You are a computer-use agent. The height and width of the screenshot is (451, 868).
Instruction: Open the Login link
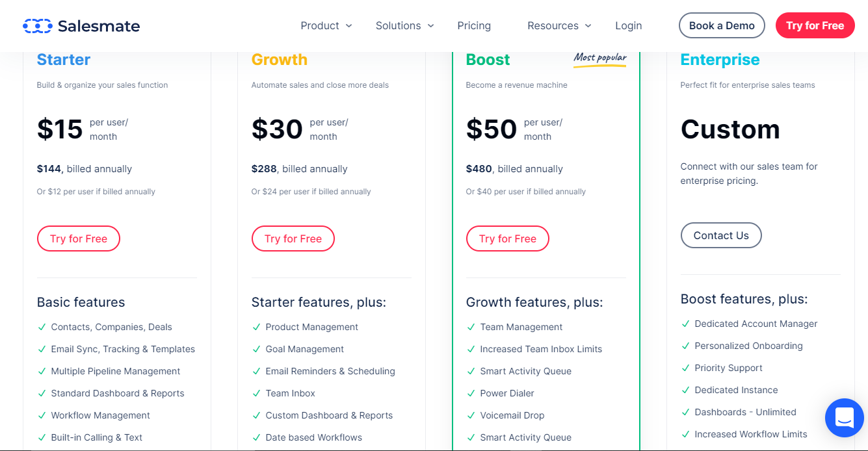pyautogui.click(x=628, y=26)
